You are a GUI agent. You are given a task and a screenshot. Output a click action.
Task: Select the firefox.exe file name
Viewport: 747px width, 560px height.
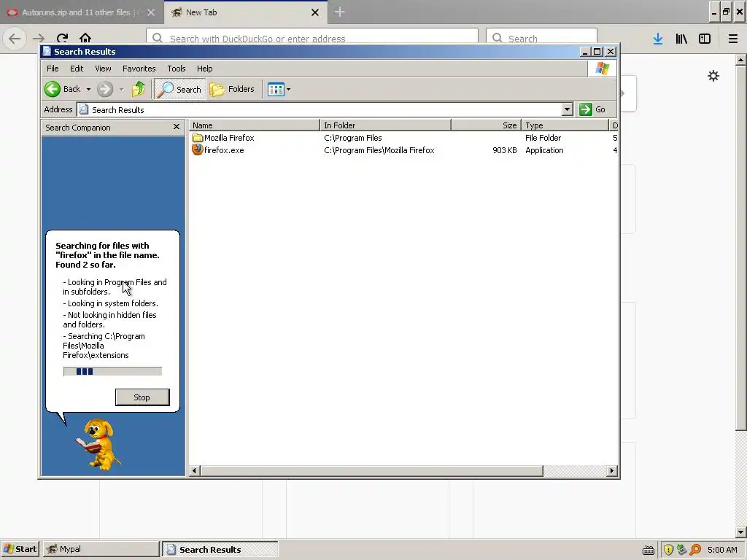(224, 150)
